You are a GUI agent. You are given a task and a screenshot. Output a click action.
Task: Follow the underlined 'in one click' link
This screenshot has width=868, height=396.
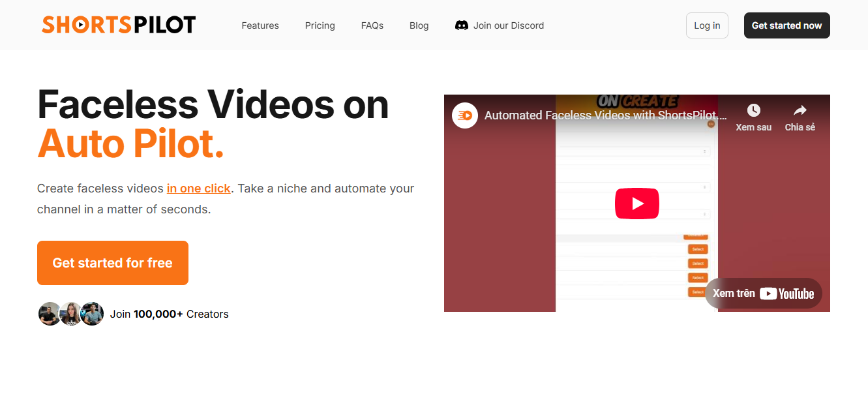click(198, 189)
